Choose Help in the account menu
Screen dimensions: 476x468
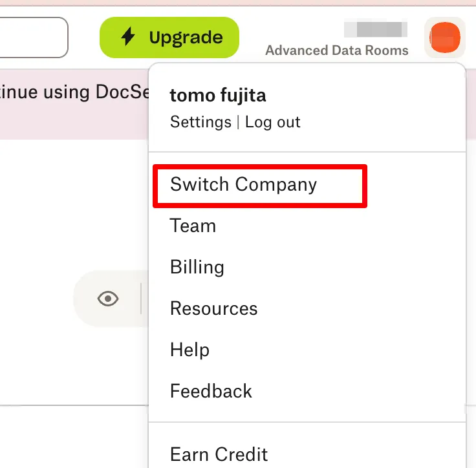point(189,350)
